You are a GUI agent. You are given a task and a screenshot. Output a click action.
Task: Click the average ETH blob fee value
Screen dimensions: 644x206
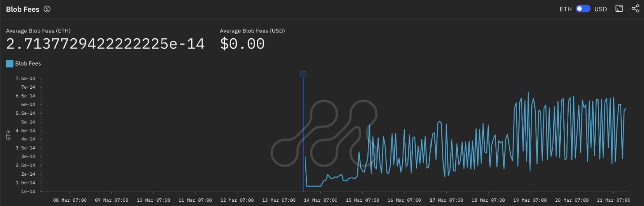pyautogui.click(x=105, y=43)
